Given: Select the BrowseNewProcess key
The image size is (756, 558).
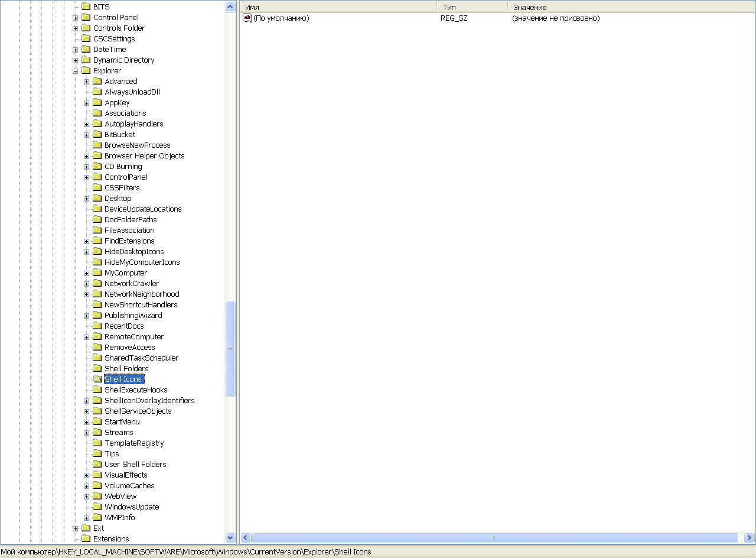Looking at the screenshot, I should tap(138, 145).
